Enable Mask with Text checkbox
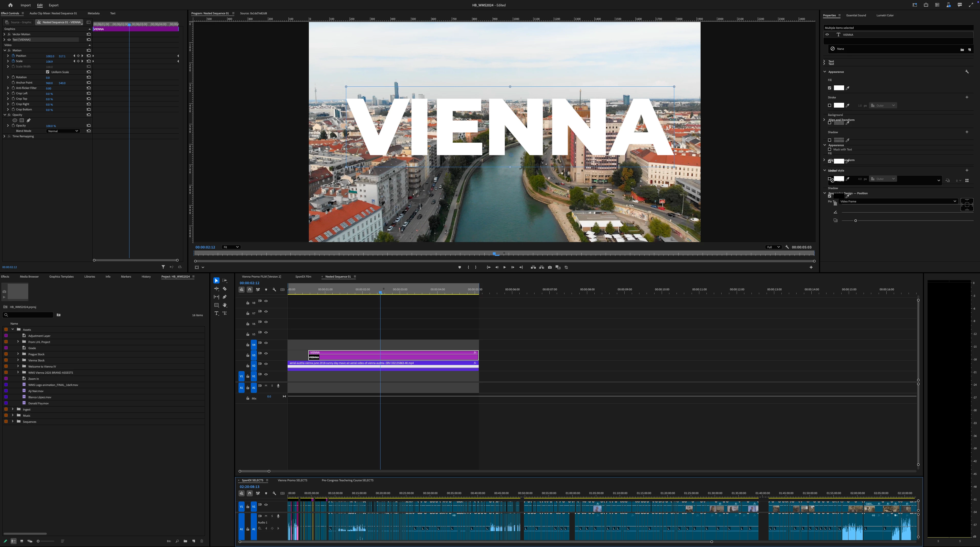 coord(830,149)
